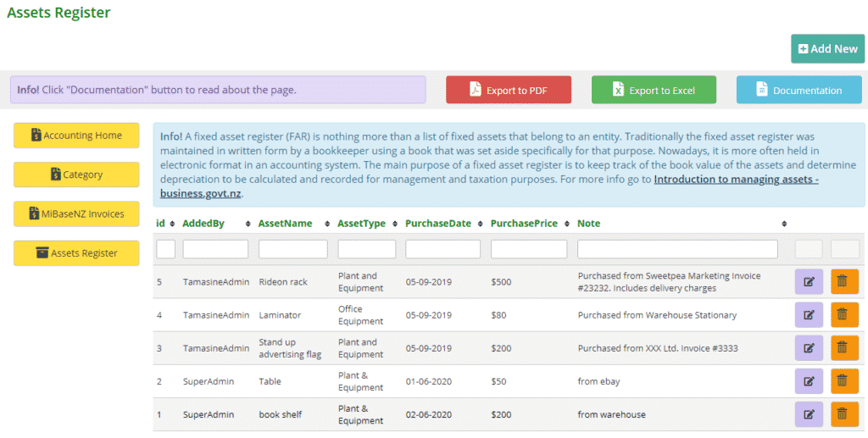Edit the Table asset row

tap(809, 381)
